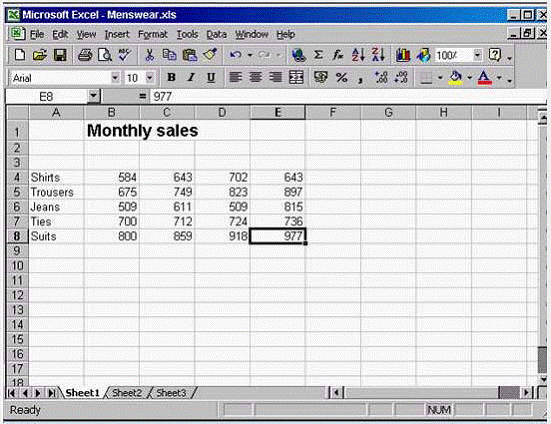Open the Format menu
551x424 pixels.
[153, 34]
